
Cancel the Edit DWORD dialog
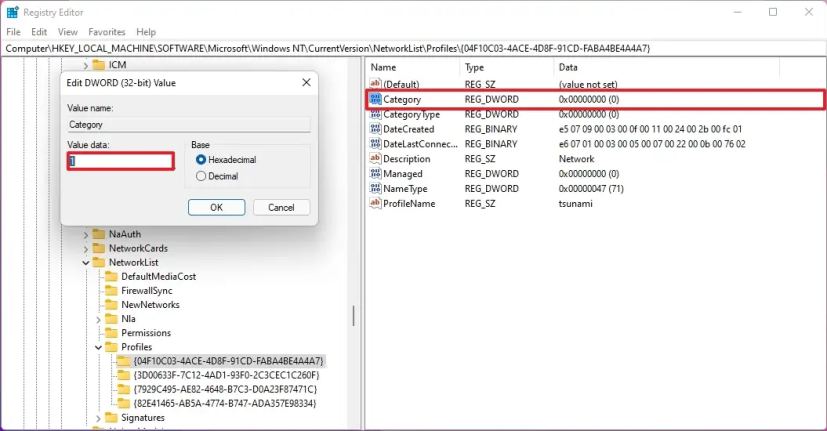281,207
